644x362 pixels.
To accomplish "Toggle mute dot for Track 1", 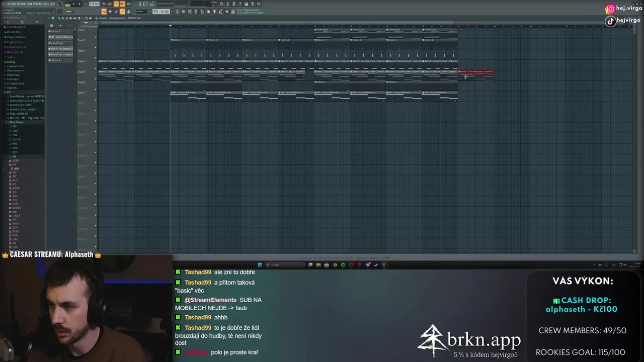I will coord(96,37).
